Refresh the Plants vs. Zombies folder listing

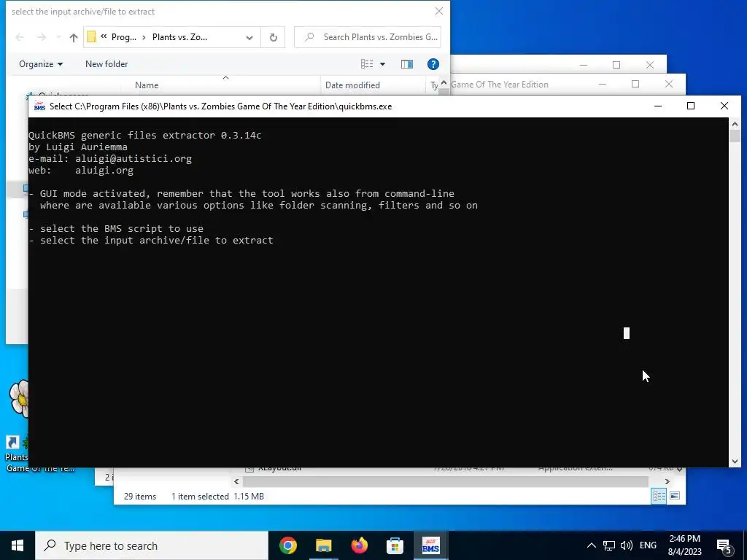(x=273, y=37)
